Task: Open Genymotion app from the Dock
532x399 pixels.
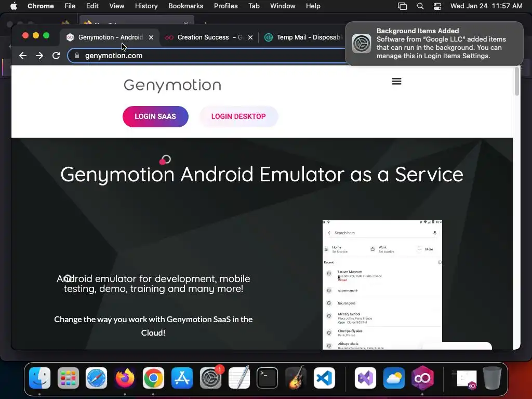Action: click(x=422, y=378)
